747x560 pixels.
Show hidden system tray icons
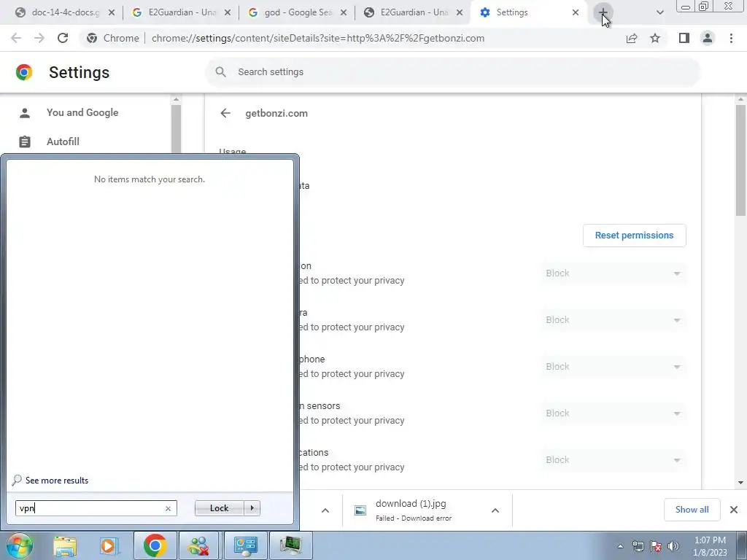[x=620, y=546]
